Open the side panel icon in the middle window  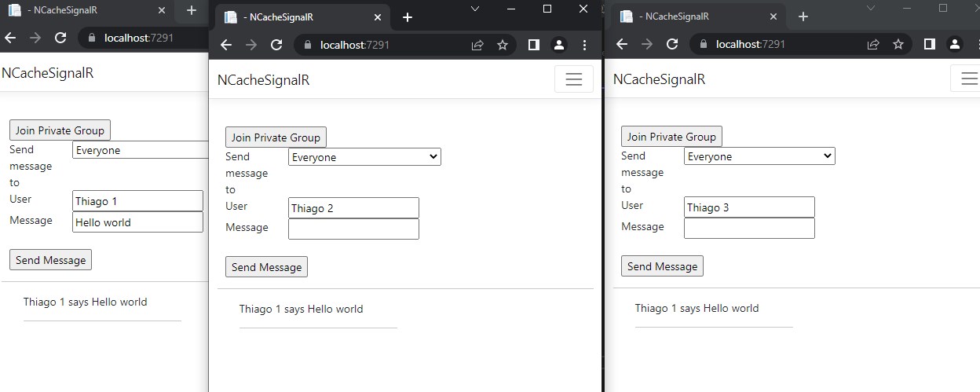pyautogui.click(x=534, y=46)
